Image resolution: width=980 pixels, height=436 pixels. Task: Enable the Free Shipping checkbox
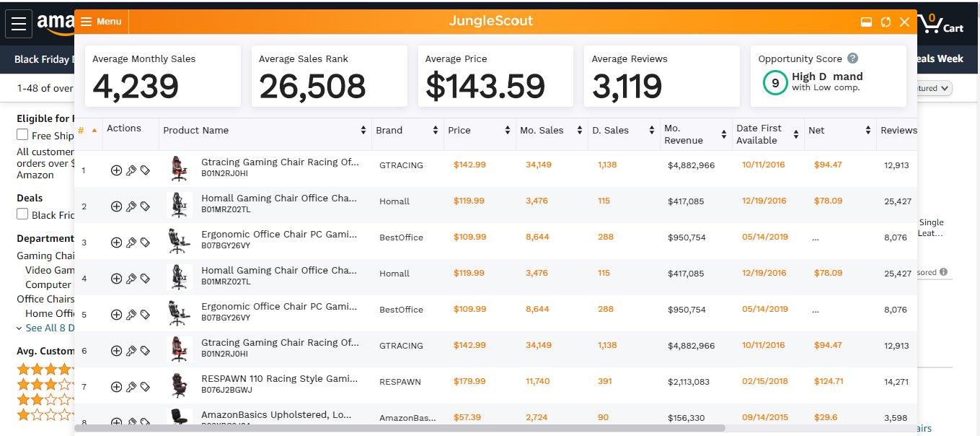22,135
